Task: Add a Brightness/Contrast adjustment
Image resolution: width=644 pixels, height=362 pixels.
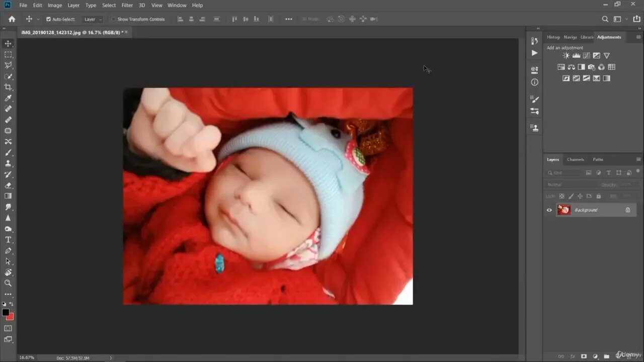Action: tap(566, 56)
